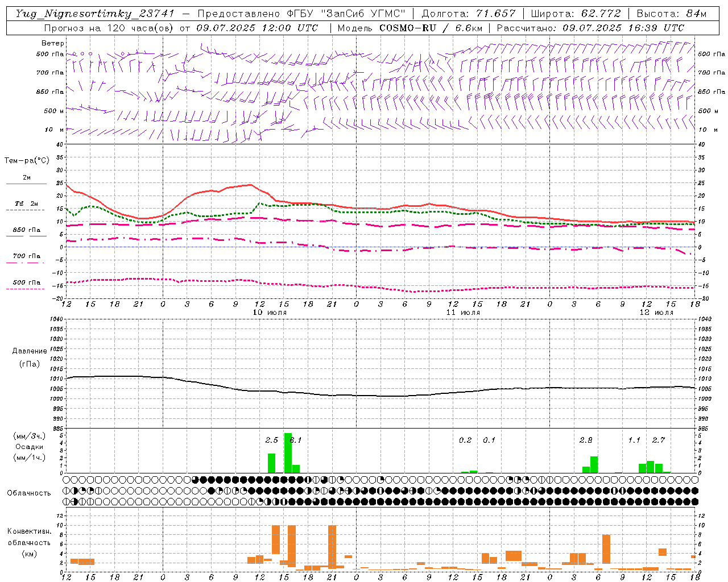Click the green precipitation bar under 2.5
Viewport: 728px width, 582px height.
[272, 463]
